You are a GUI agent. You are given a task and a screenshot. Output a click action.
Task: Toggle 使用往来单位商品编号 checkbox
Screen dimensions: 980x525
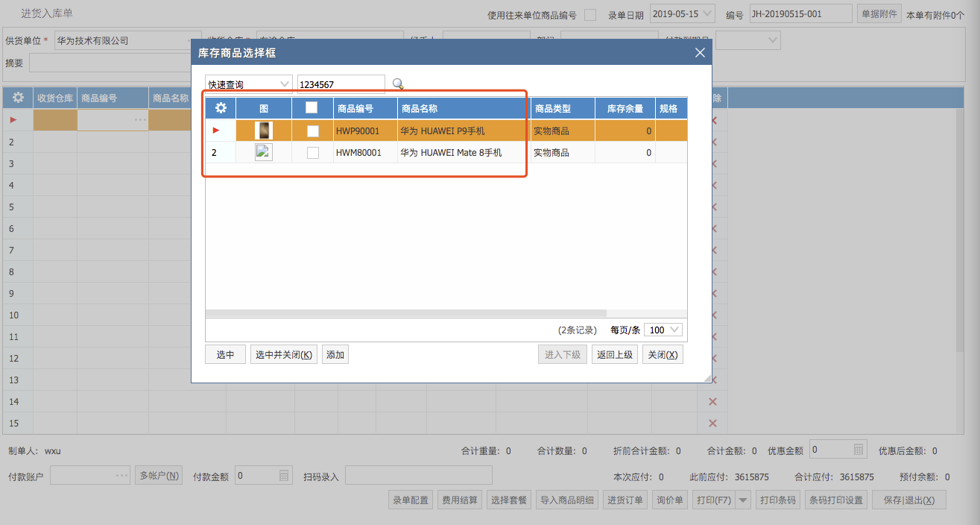590,14
